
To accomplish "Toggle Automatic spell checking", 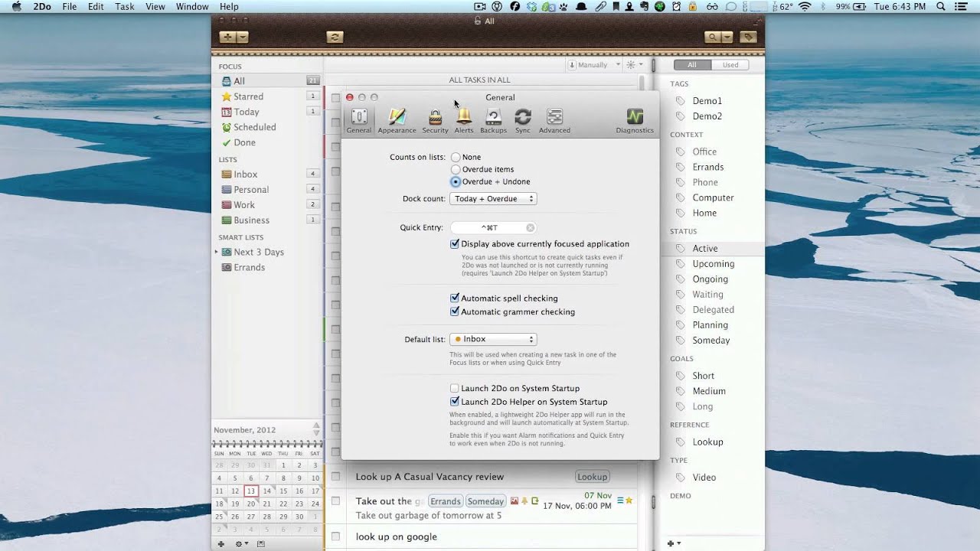I will pyautogui.click(x=455, y=298).
